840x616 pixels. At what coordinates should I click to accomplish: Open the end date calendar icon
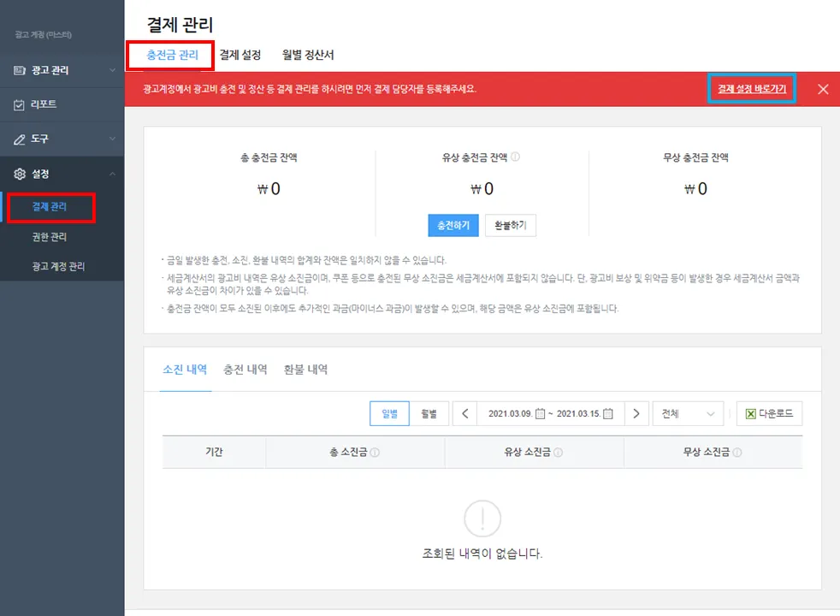pyautogui.click(x=608, y=413)
